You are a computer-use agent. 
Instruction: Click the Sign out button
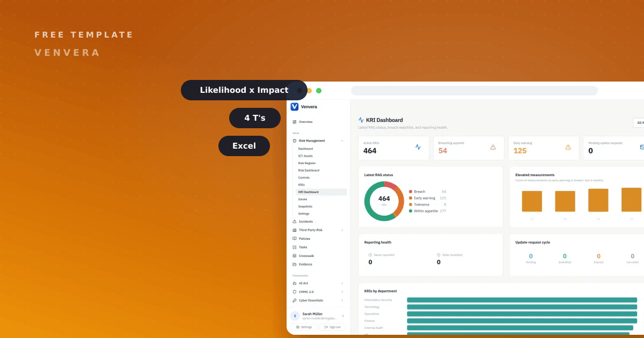(x=332, y=327)
